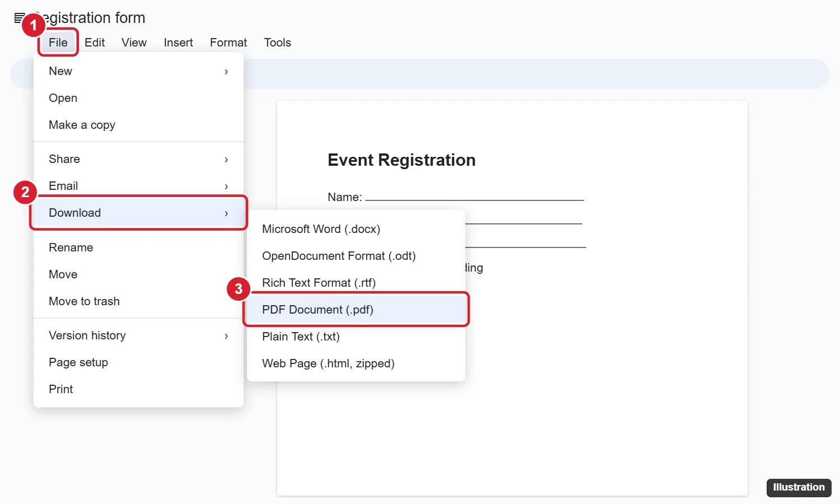Click the Email menu entry
840x504 pixels.
(138, 186)
